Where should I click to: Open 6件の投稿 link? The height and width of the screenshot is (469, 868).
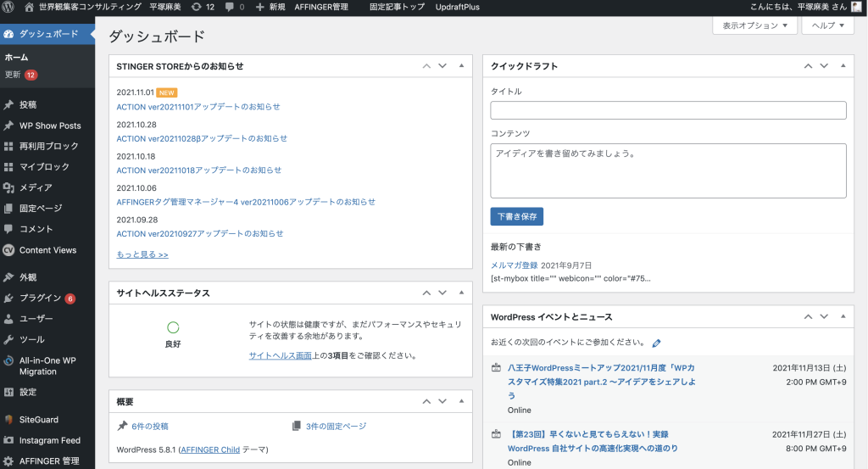click(150, 427)
